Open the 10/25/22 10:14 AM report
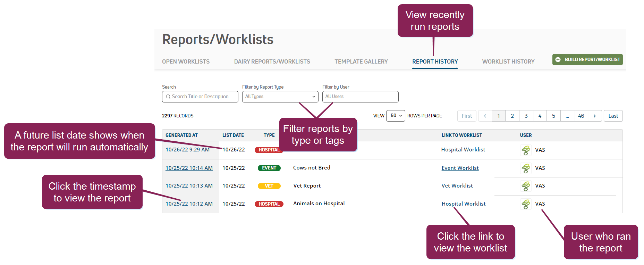 189,168
